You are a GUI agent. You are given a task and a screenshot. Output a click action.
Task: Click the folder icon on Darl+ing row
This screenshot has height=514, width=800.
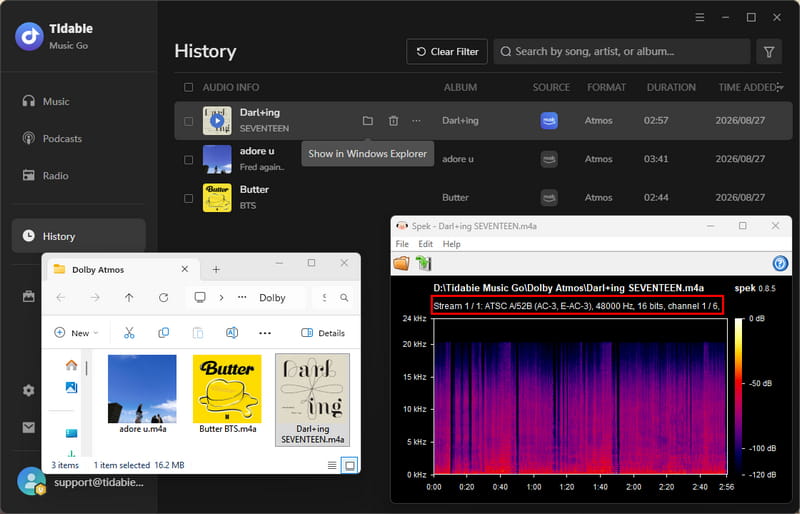pyautogui.click(x=367, y=121)
